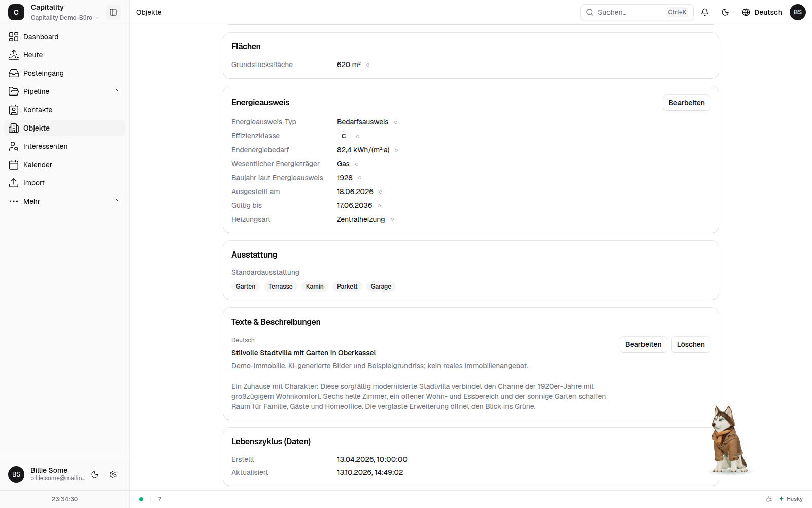The width and height of the screenshot is (812, 508).
Task: Click the Garage feature tag
Action: tap(381, 287)
